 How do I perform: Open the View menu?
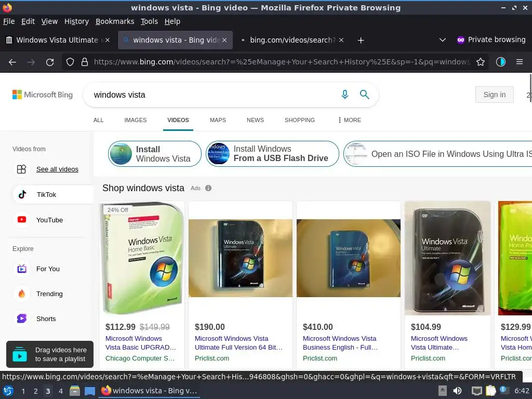(x=49, y=21)
